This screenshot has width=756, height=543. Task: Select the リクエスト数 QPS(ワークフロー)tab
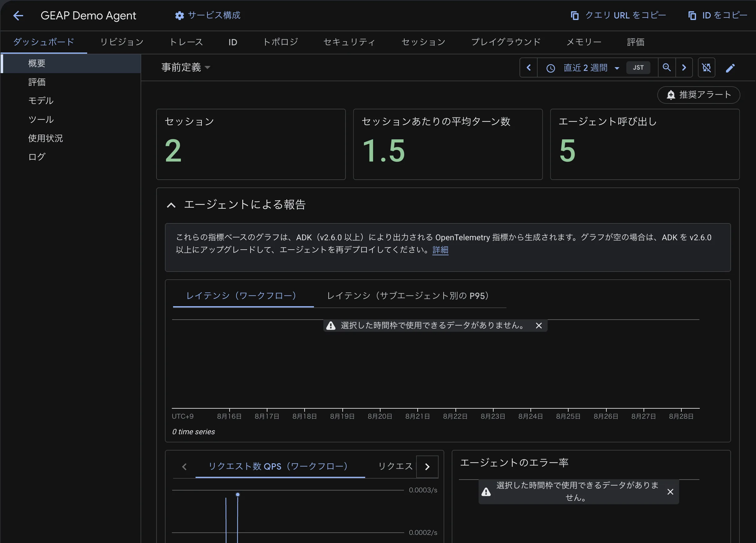click(280, 466)
